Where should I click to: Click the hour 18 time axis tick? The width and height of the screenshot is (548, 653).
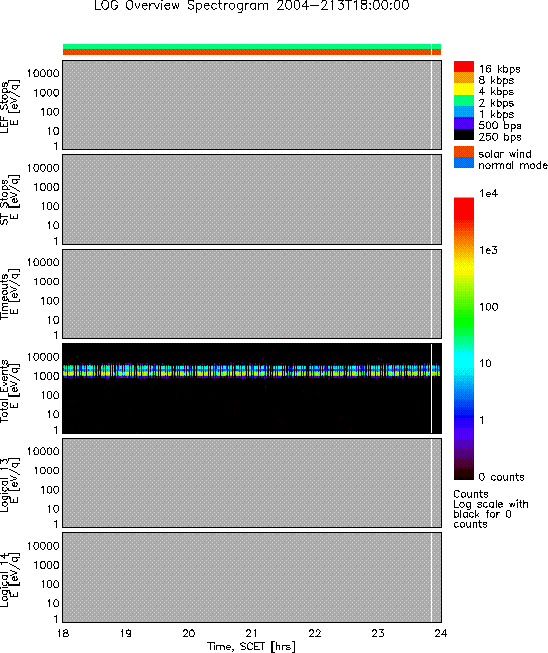click(63, 633)
